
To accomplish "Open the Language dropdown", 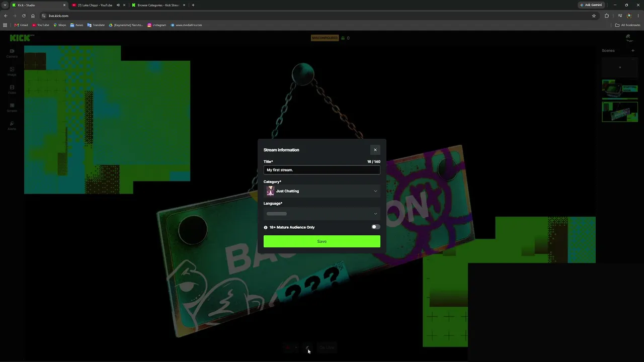I will tap(322, 214).
